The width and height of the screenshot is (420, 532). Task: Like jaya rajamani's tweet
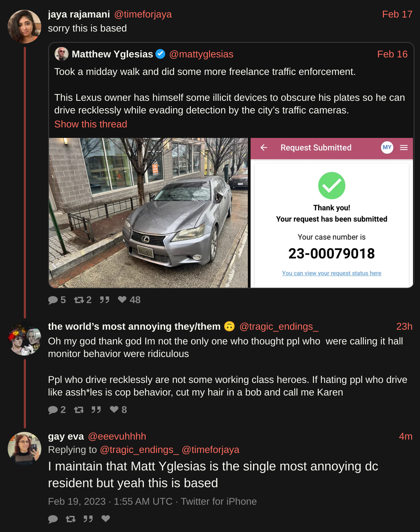point(122,300)
